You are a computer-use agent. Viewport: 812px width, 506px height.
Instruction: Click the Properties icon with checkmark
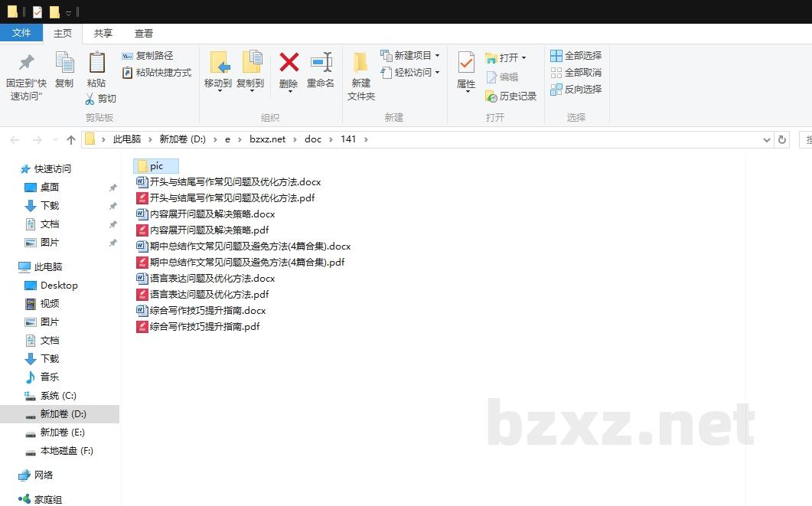465,63
